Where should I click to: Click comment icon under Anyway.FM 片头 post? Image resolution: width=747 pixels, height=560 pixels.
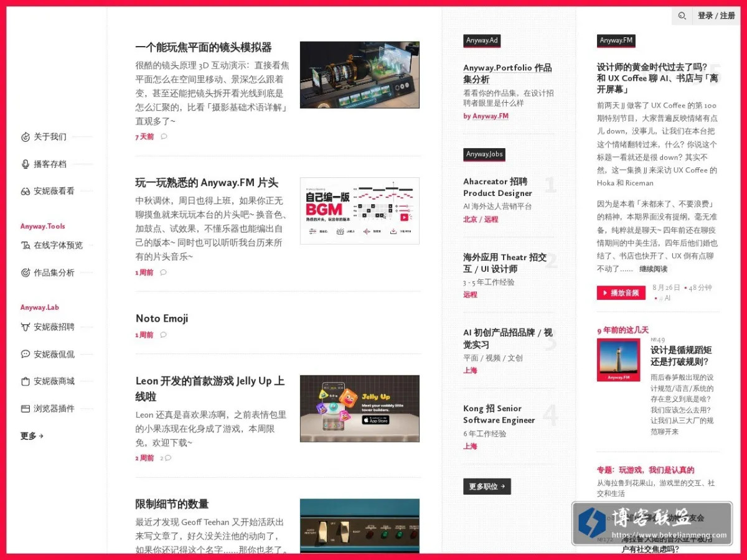(163, 273)
